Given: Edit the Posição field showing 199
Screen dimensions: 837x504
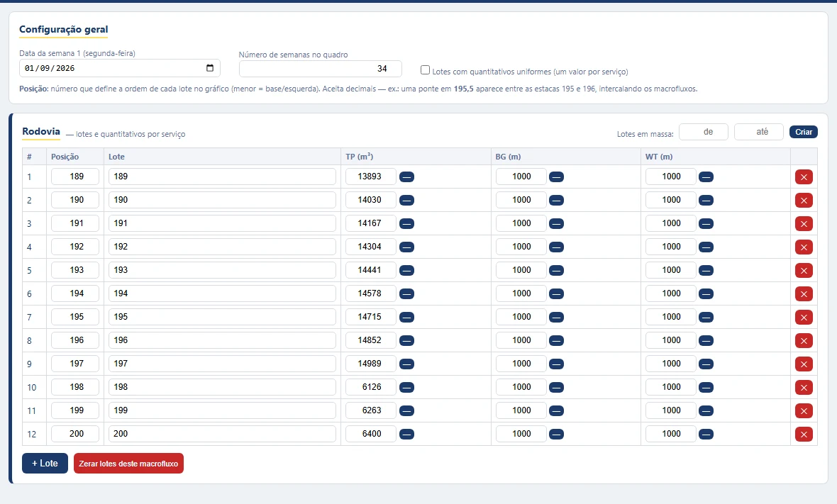Looking at the screenshot, I should [75, 410].
